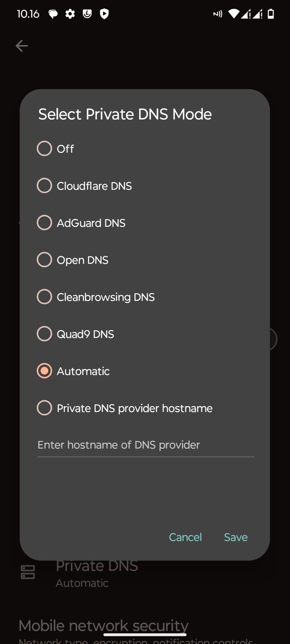Tap the chat bubble notification icon

point(53,14)
